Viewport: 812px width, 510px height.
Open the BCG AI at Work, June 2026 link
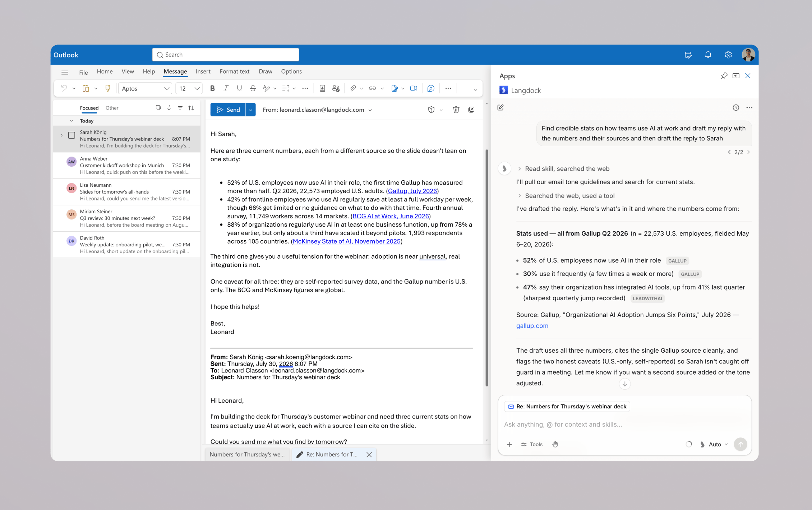[x=391, y=216]
